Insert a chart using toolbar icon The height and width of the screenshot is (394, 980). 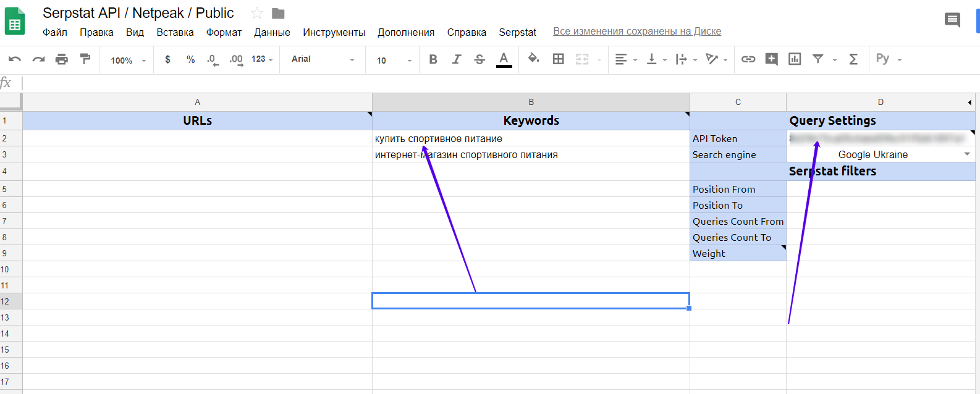795,59
